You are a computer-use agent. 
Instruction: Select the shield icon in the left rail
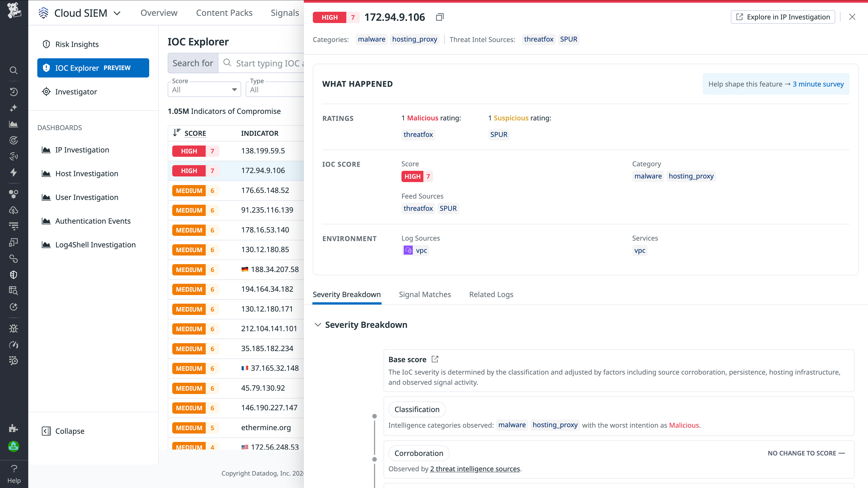click(x=14, y=274)
